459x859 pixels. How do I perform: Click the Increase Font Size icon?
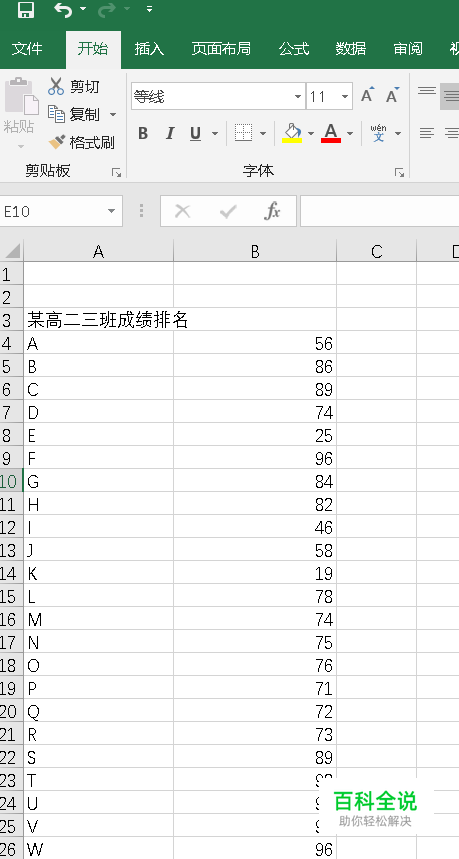click(368, 95)
